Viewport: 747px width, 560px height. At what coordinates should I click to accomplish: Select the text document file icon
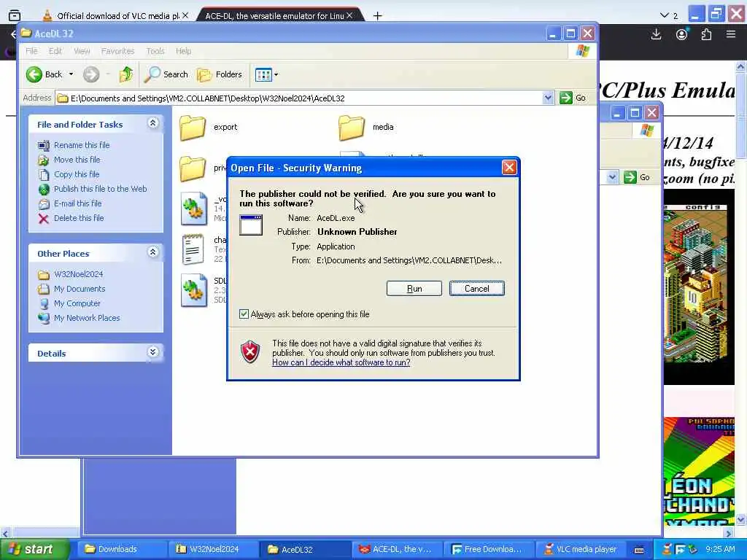click(193, 249)
